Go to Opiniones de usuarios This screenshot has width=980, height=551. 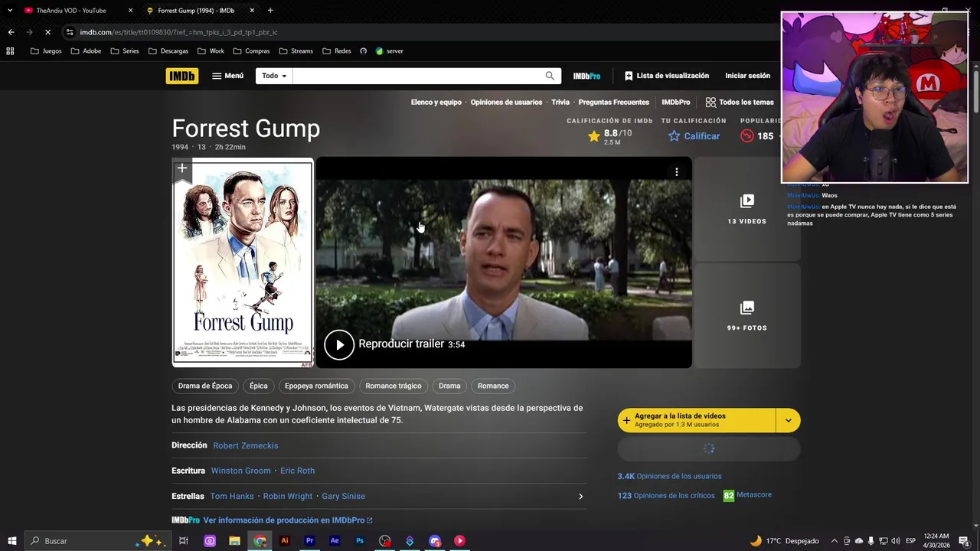pyautogui.click(x=506, y=102)
